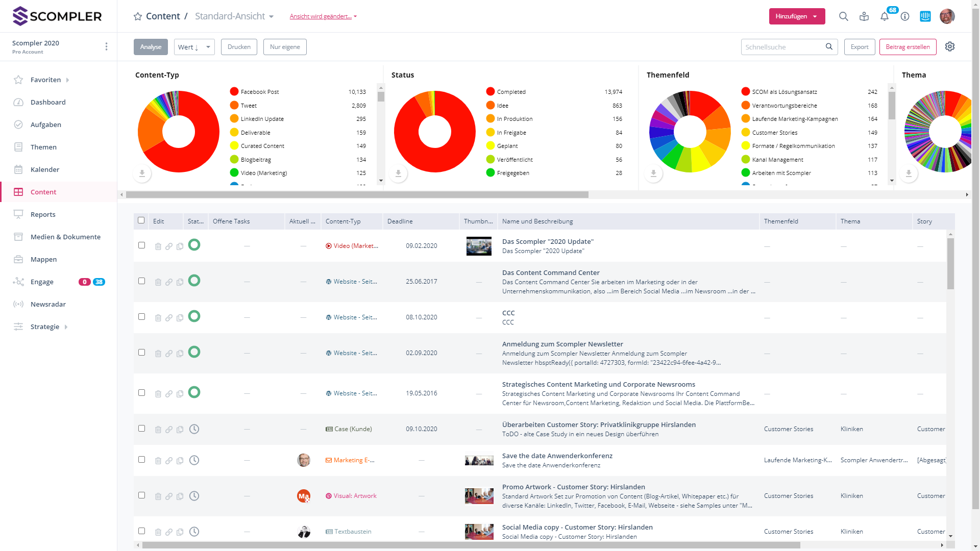Select checkbox for Save the date Anwenderkonferenz
This screenshot has height=551, width=980.
tap(142, 460)
